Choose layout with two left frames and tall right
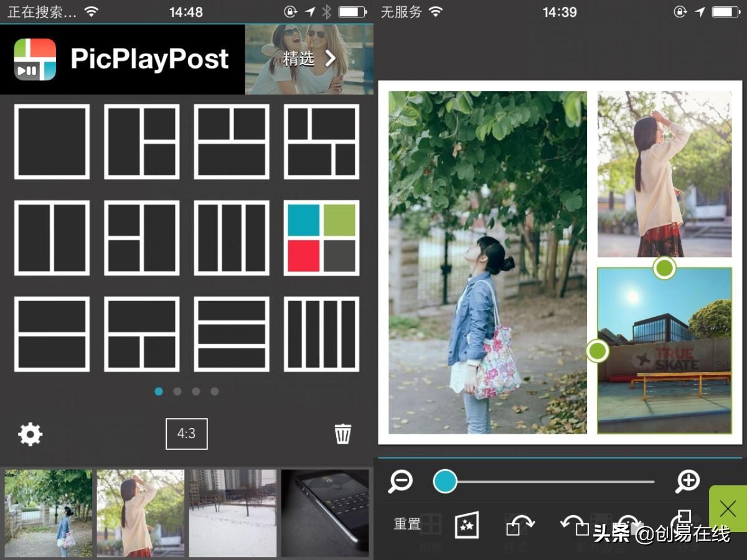 point(142,238)
